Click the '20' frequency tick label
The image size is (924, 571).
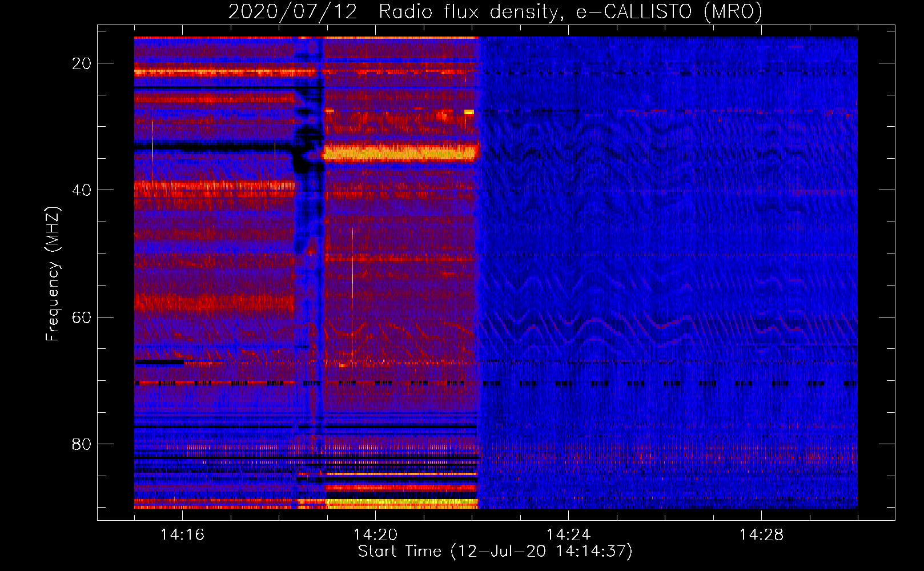(82, 63)
